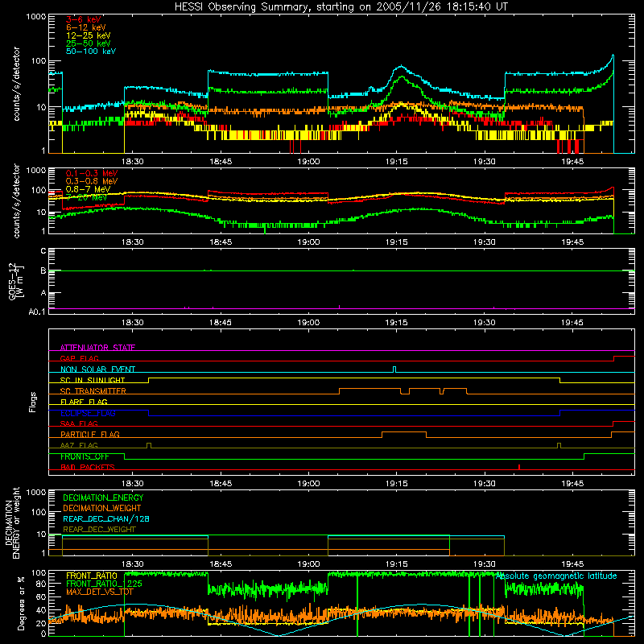Select the FLARE_FLAG label
The width and height of the screenshot is (644, 644).
84,402
